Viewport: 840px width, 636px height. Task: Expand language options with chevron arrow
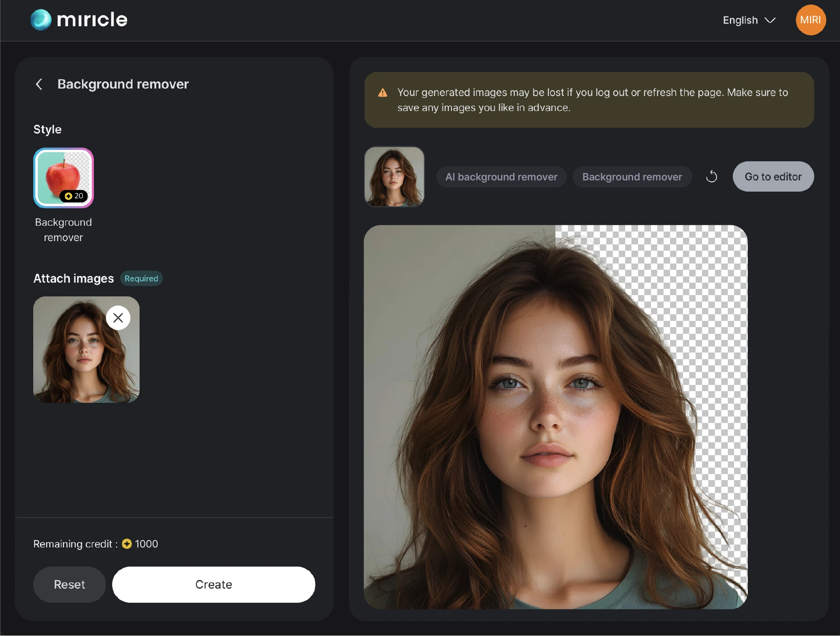770,20
